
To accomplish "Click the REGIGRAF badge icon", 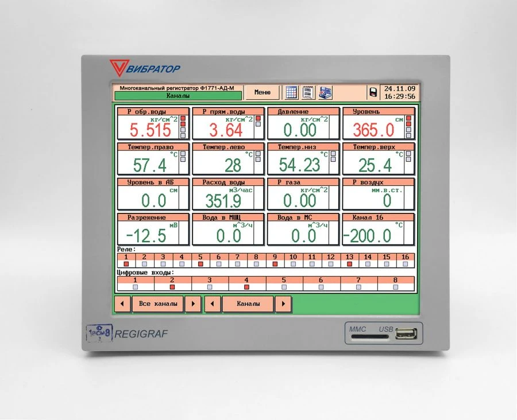I will pyautogui.click(x=99, y=331).
